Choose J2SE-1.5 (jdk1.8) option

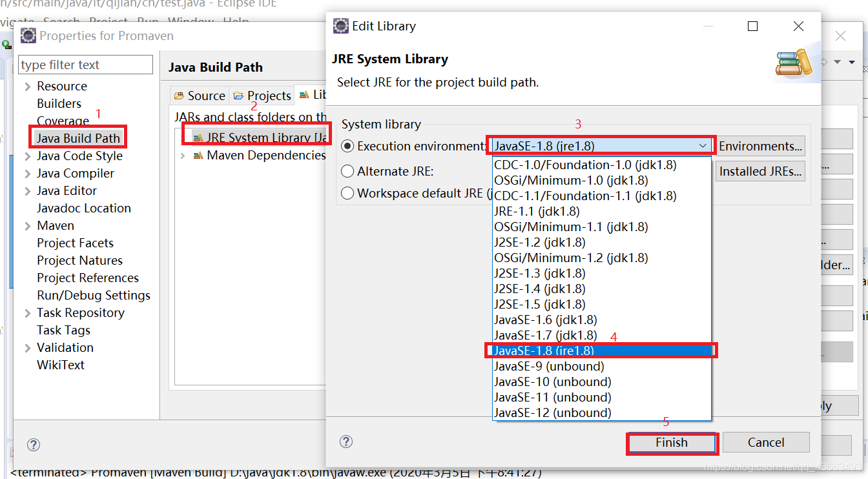click(602, 304)
